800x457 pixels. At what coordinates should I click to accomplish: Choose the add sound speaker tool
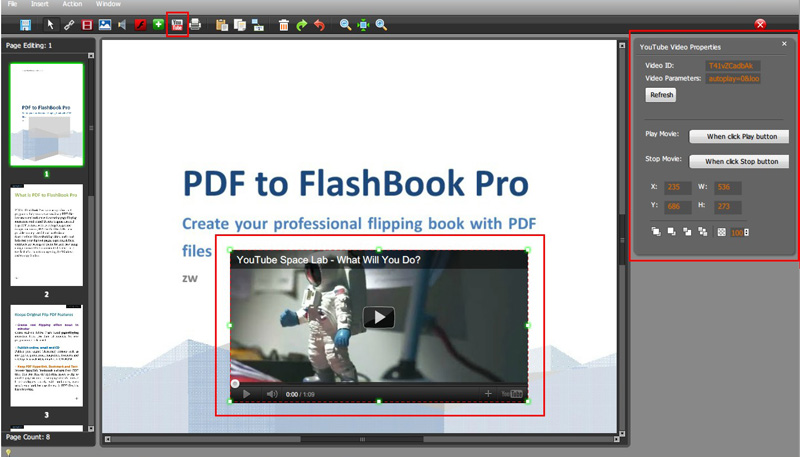pos(122,24)
